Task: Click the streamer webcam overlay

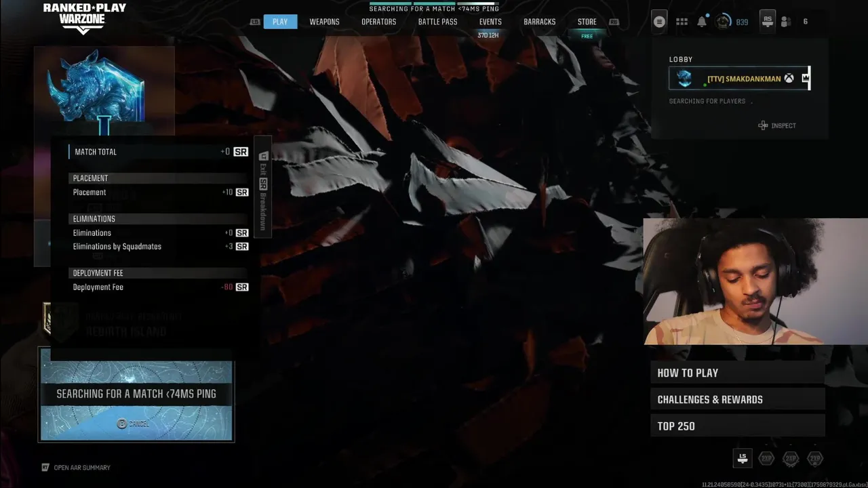Action: [x=755, y=282]
